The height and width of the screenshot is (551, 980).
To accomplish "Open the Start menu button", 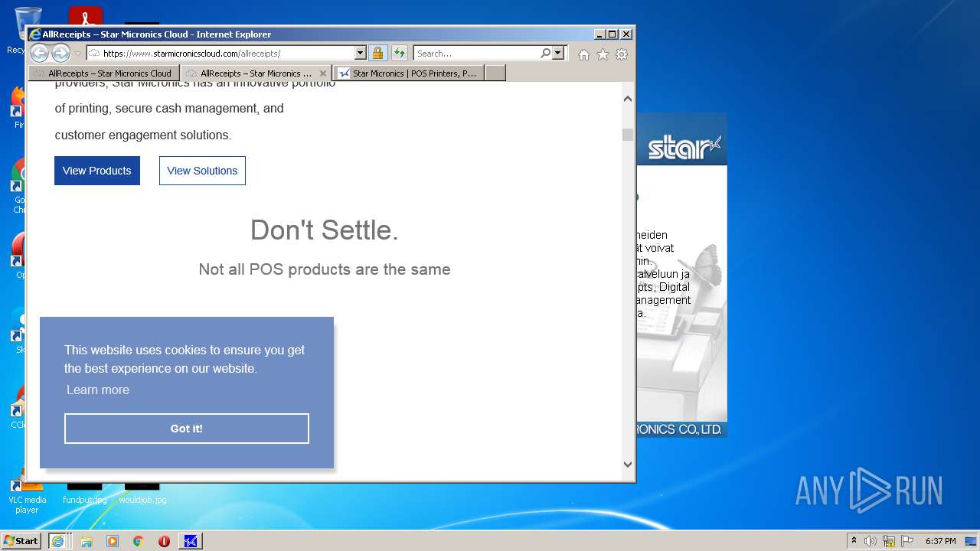I will (x=21, y=541).
